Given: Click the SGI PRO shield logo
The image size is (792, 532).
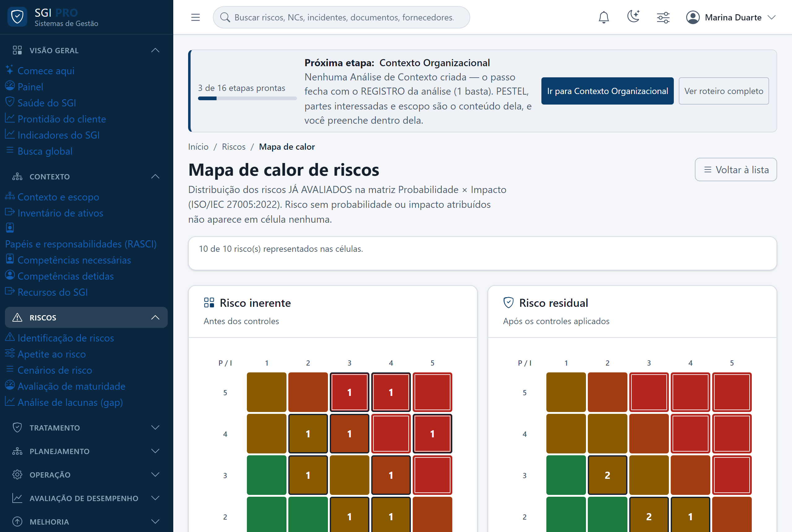Looking at the screenshot, I should (x=17, y=17).
